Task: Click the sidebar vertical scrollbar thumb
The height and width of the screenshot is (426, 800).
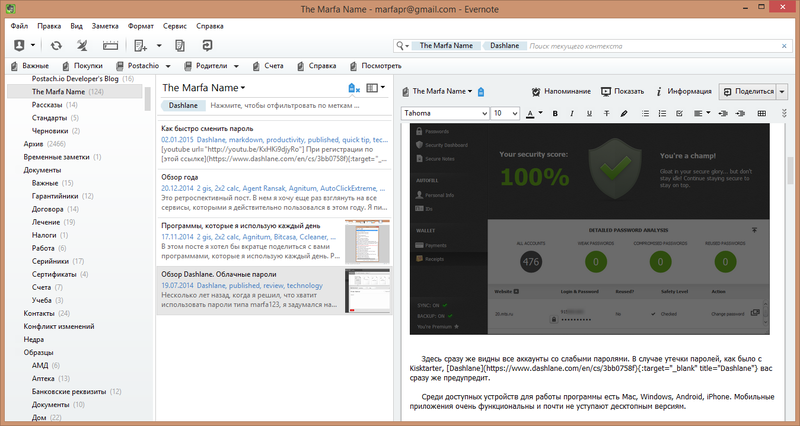Action: tap(147, 98)
